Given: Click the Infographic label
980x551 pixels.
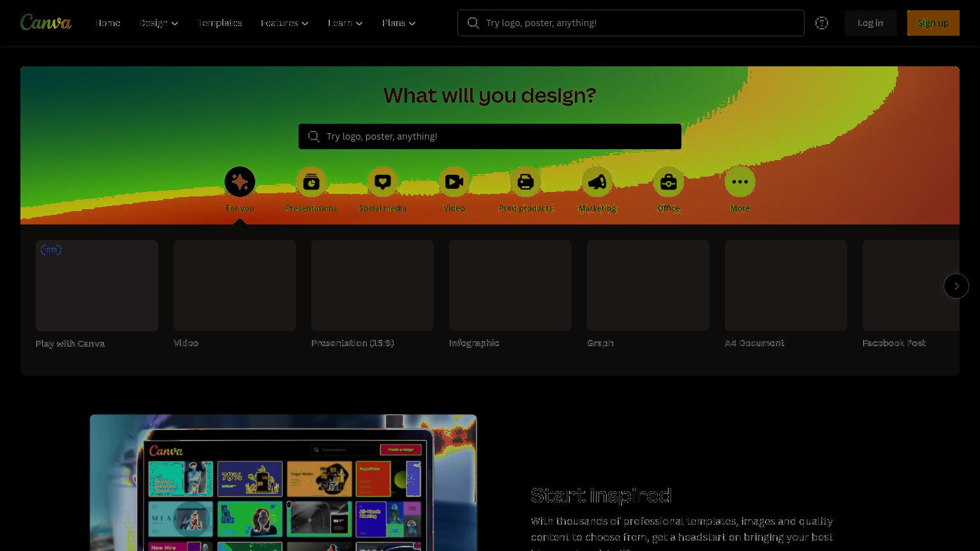Looking at the screenshot, I should pos(474,343).
